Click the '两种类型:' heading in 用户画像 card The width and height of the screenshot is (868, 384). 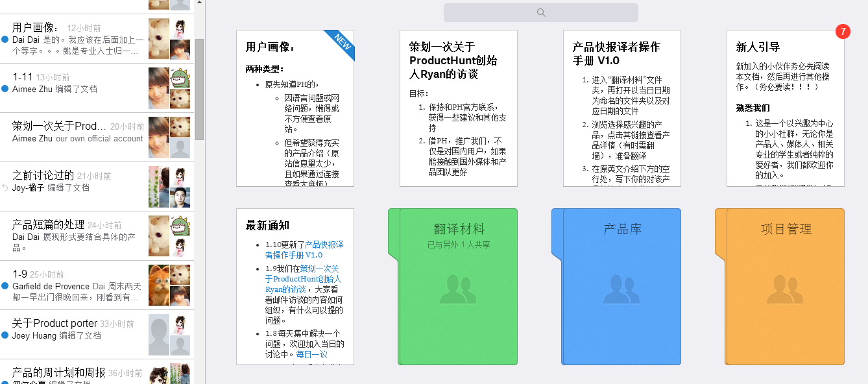pos(265,69)
